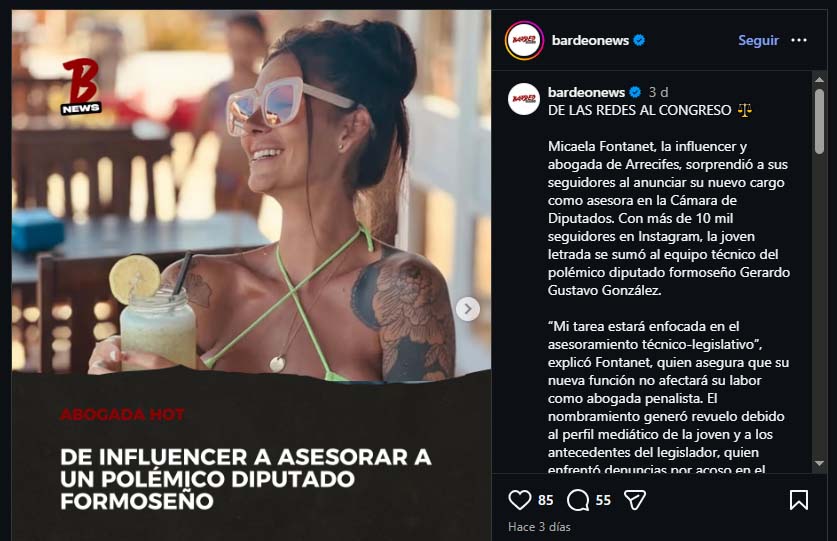Share the post via paper plane icon
Image resolution: width=837 pixels, height=541 pixels.
point(635,500)
